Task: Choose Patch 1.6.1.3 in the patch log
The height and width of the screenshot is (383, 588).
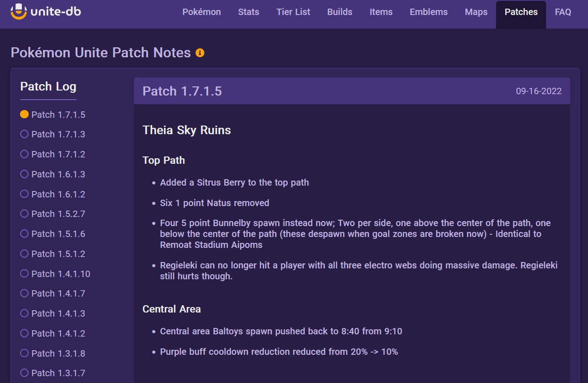Action: (x=58, y=174)
